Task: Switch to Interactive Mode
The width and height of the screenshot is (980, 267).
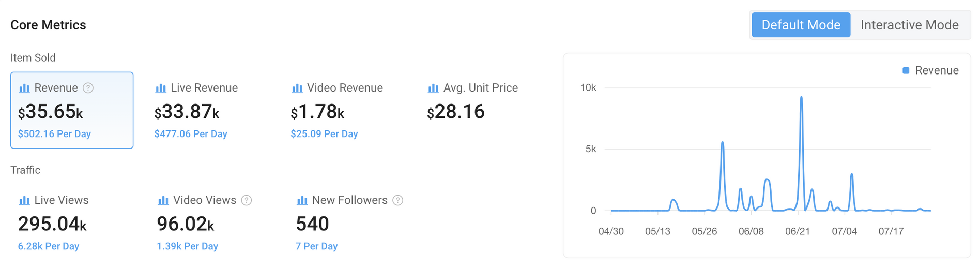Action: tap(909, 25)
